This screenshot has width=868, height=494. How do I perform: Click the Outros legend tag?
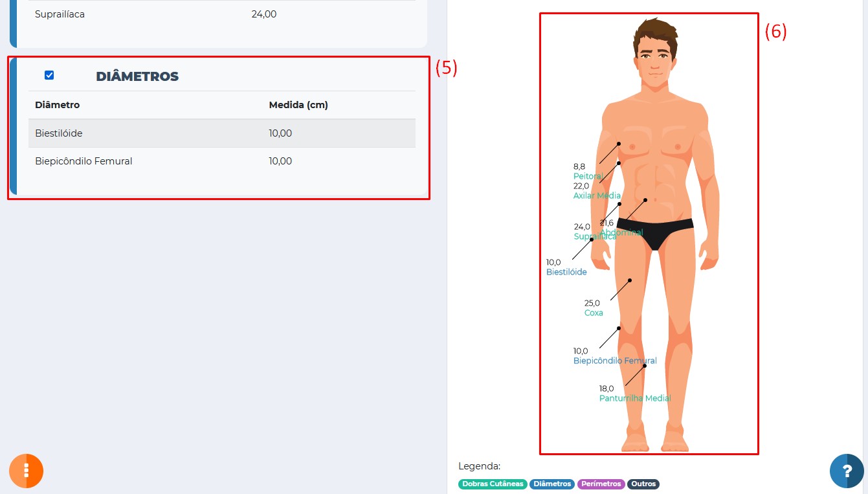[643, 484]
